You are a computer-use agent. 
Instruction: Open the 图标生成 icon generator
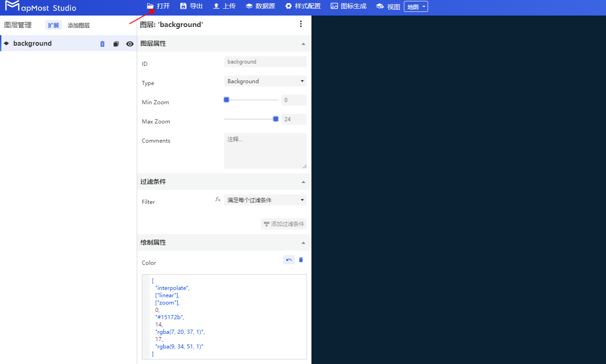[349, 6]
